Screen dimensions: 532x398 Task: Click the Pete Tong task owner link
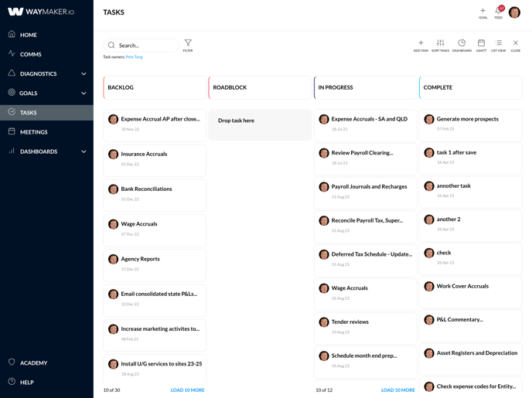click(134, 57)
